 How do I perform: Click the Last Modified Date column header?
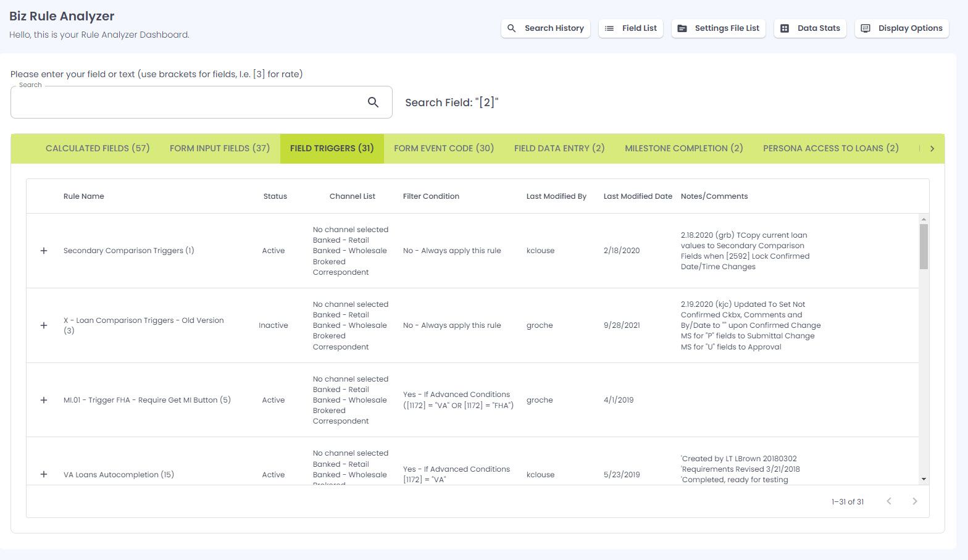point(638,196)
